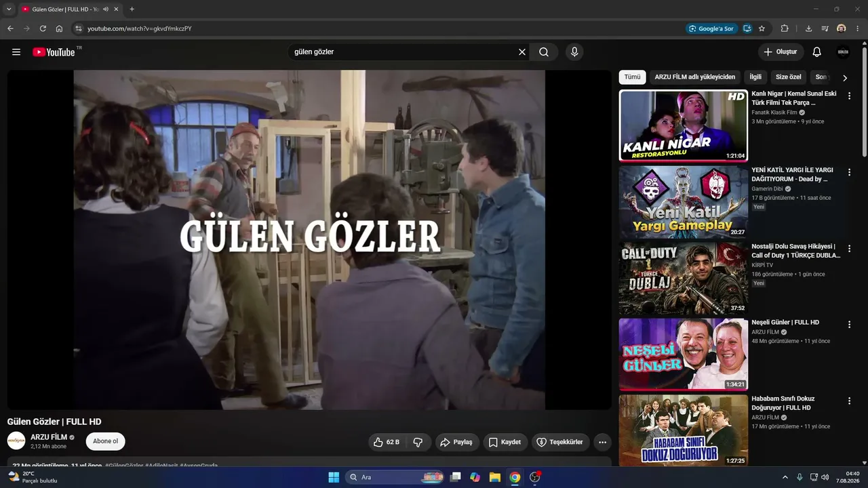Show hidden system tray icons
Screen dimensions: 868x488
(785, 477)
